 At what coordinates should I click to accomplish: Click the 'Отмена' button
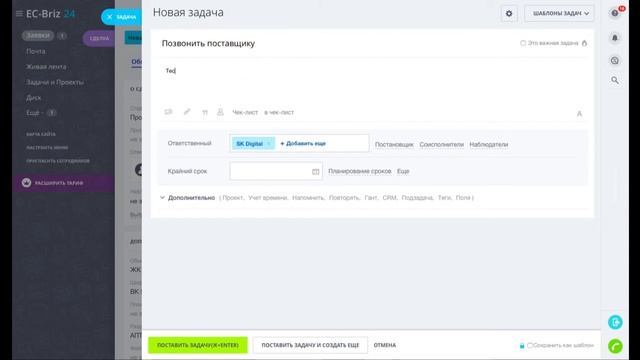(384, 345)
